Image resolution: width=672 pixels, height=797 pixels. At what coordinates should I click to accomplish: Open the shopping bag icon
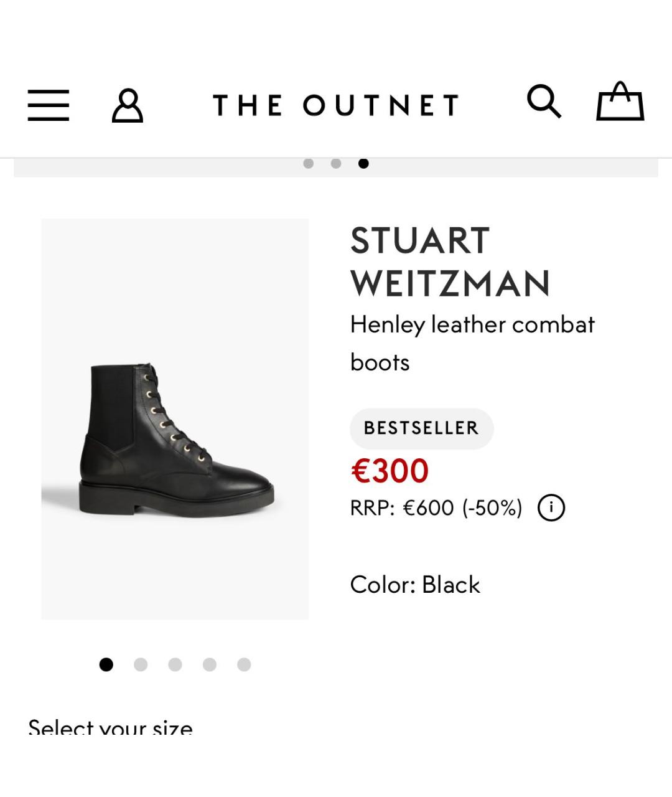[x=620, y=101]
